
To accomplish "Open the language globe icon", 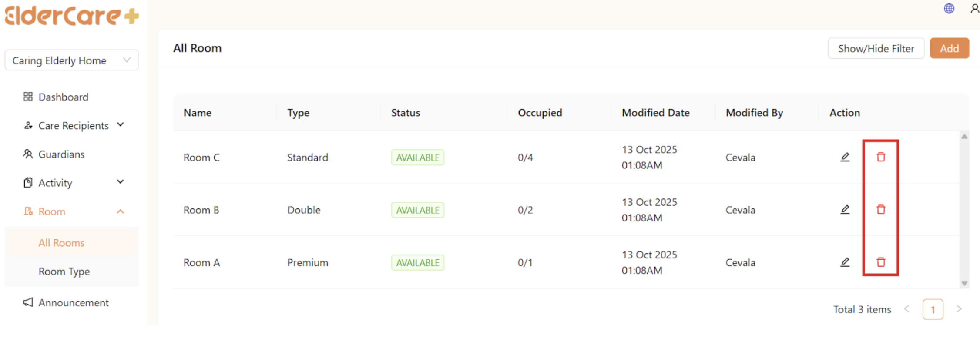I will tap(949, 9).
